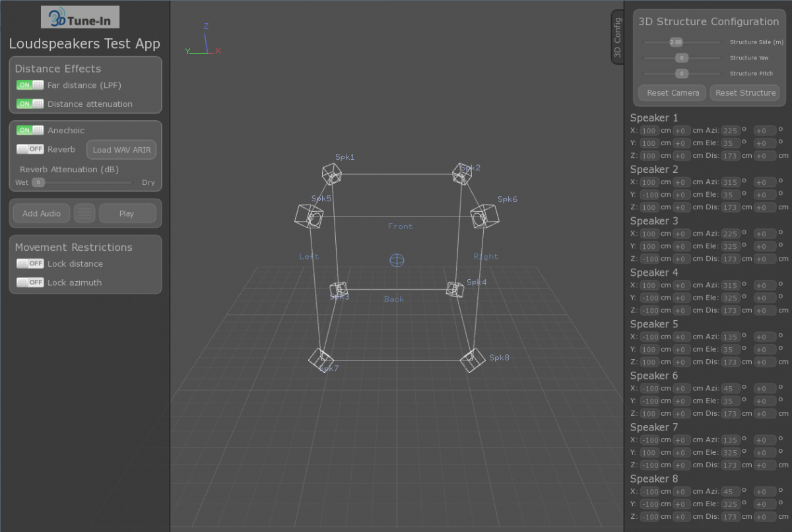Image resolution: width=792 pixels, height=532 pixels.
Task: Click the Speaker 8 heading
Action: coord(654,479)
